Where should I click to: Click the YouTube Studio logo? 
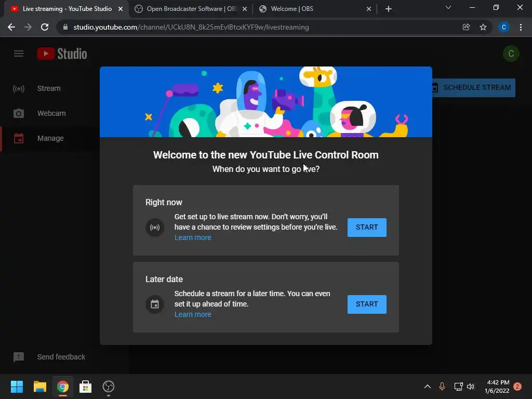tap(62, 54)
